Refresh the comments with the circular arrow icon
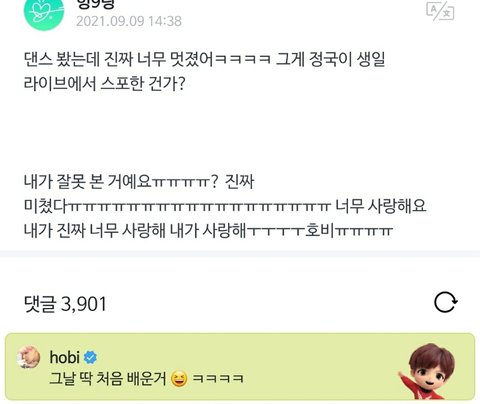 (446, 303)
